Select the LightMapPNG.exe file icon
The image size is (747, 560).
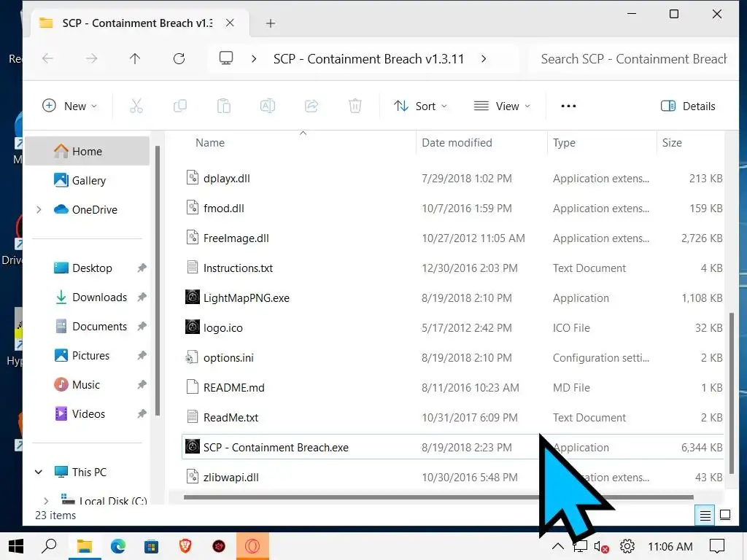coord(193,297)
